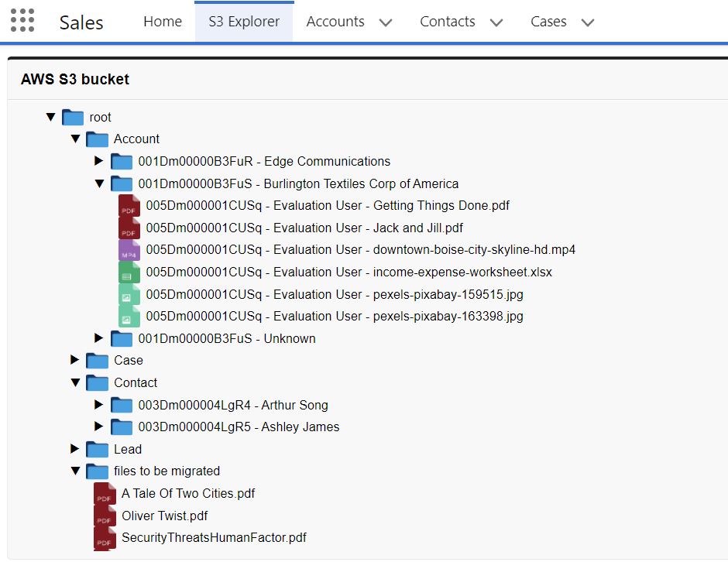Viewport: 728px width, 562px height.
Task: Open income-expense-worksheet.xlsx file name
Action: tap(349, 272)
